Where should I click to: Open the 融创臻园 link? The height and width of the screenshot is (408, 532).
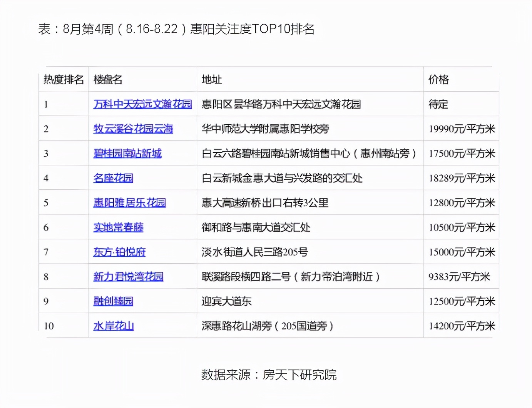[113, 301]
